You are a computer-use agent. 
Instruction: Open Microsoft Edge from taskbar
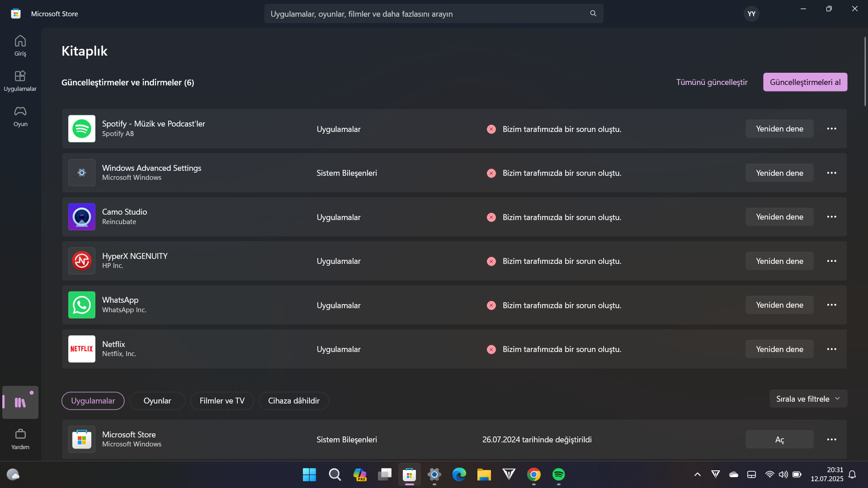459,474
